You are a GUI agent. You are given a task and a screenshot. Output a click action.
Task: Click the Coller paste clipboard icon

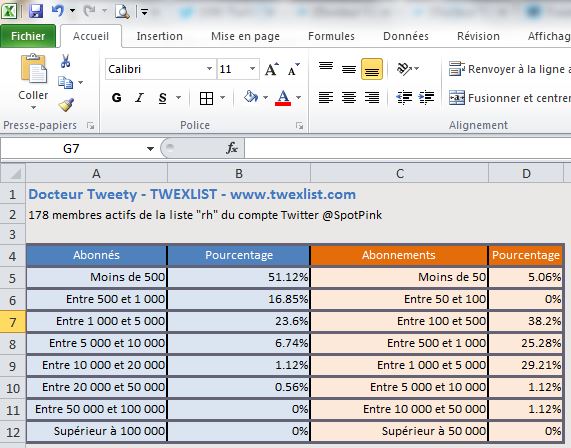[x=33, y=68]
